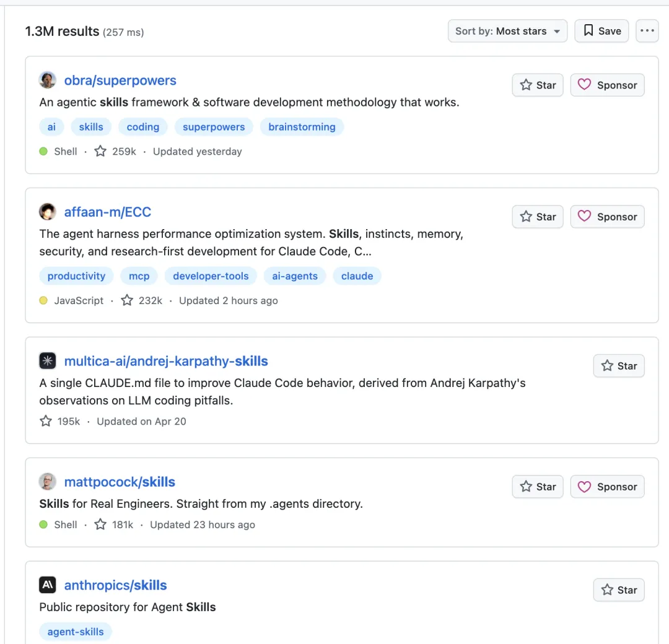
Task: Open the multica-ai/andrej-karpathy-skills repository link
Action: [x=166, y=361]
